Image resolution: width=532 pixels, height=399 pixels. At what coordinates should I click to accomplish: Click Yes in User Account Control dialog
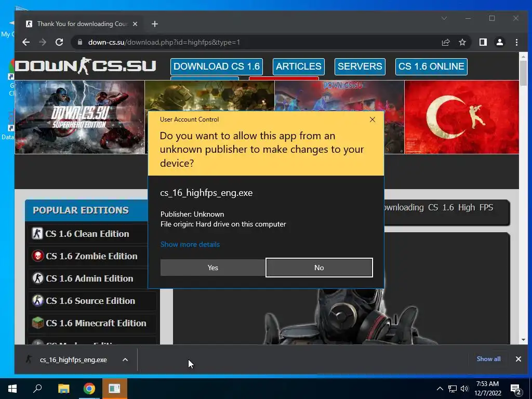(x=212, y=268)
